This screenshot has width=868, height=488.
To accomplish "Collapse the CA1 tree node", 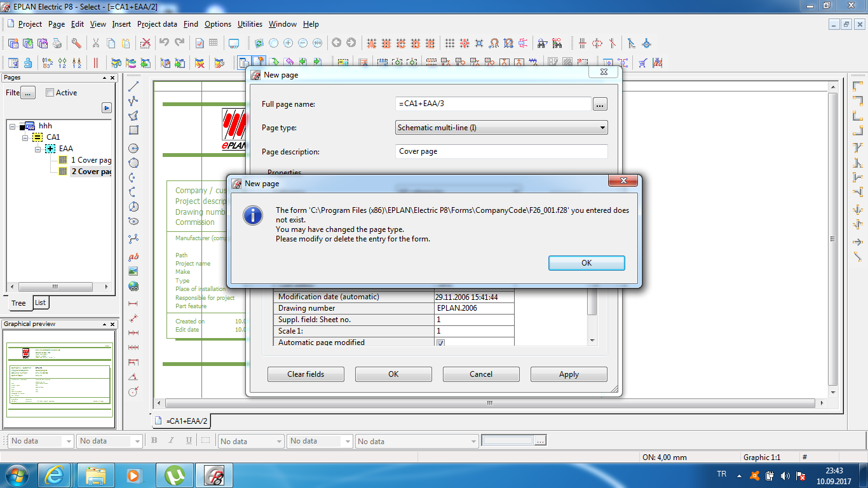I will click(25, 137).
